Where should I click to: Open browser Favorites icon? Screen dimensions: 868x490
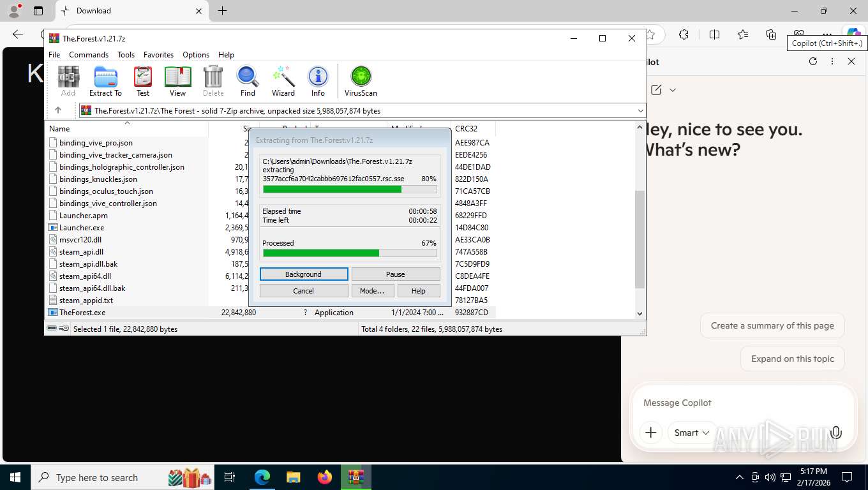pos(743,34)
